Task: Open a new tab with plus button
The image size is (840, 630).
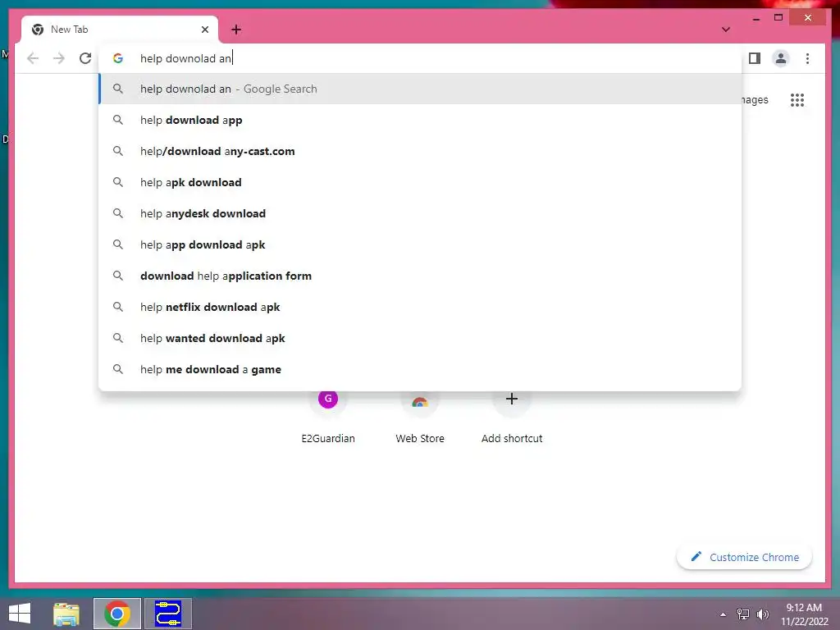Action: click(236, 30)
